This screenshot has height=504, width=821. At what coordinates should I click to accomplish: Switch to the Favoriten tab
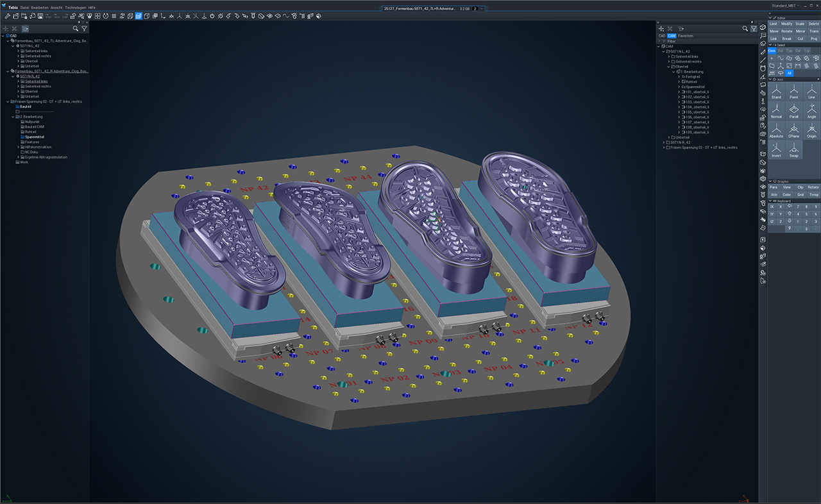686,36
